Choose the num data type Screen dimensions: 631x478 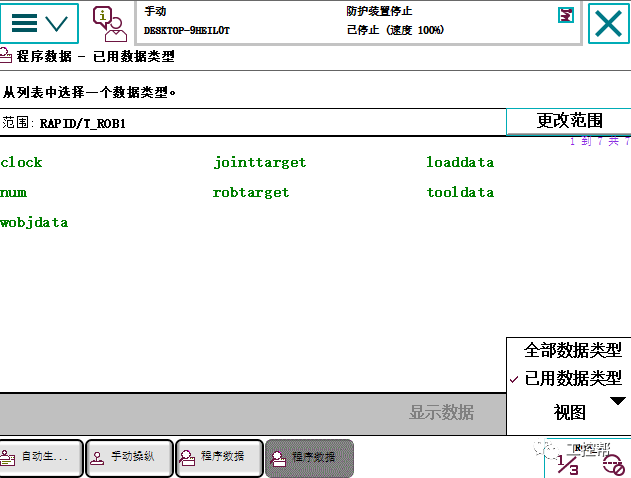[x=13, y=192]
